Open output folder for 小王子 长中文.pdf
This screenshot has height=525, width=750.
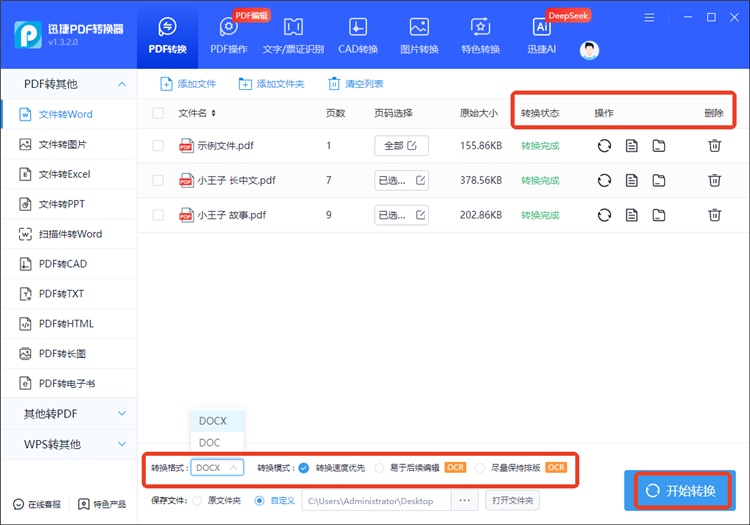pos(659,180)
